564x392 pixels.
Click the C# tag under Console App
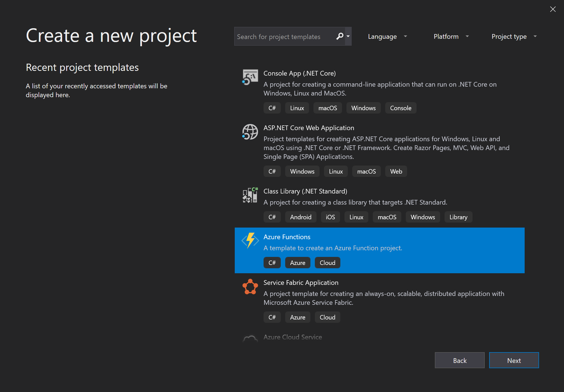272,108
